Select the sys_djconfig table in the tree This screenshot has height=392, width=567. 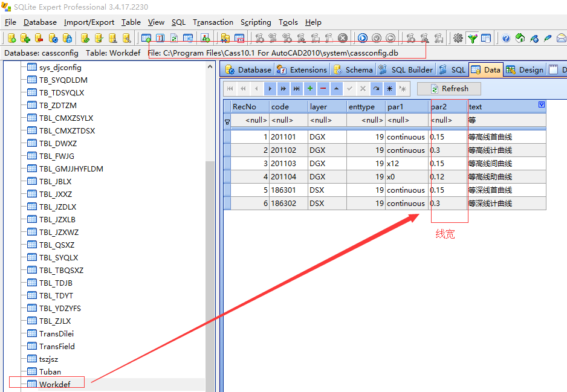pos(60,67)
